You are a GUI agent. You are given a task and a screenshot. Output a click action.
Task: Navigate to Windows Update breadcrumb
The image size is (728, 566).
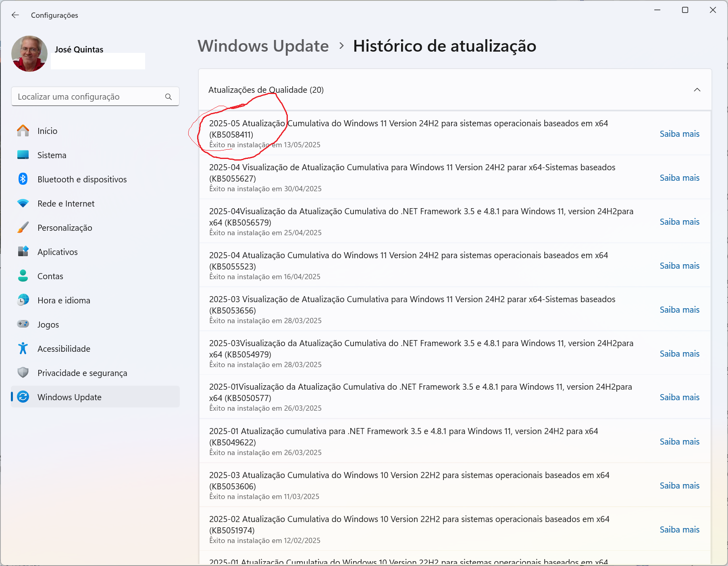tap(263, 46)
